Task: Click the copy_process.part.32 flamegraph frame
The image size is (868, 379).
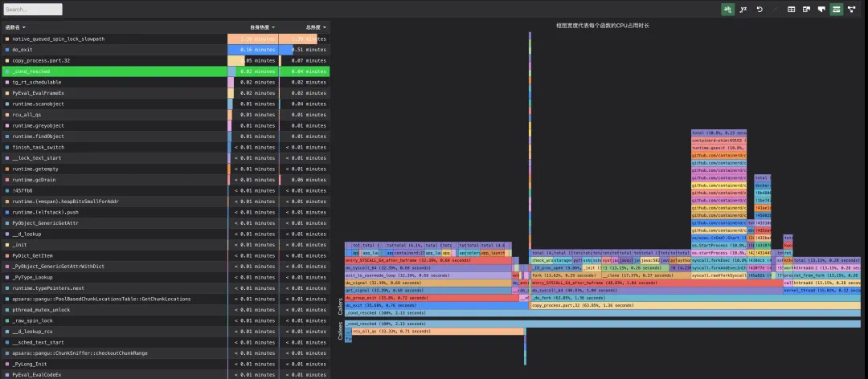Action: click(x=695, y=305)
